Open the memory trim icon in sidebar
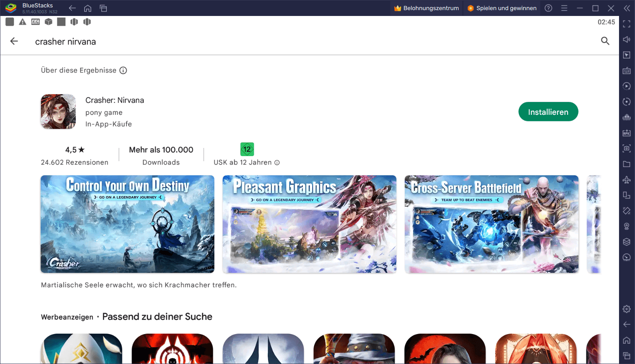The width and height of the screenshot is (635, 364). 626,117
